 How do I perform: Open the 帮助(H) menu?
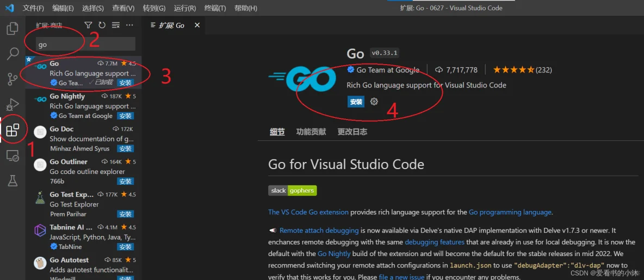click(x=246, y=8)
